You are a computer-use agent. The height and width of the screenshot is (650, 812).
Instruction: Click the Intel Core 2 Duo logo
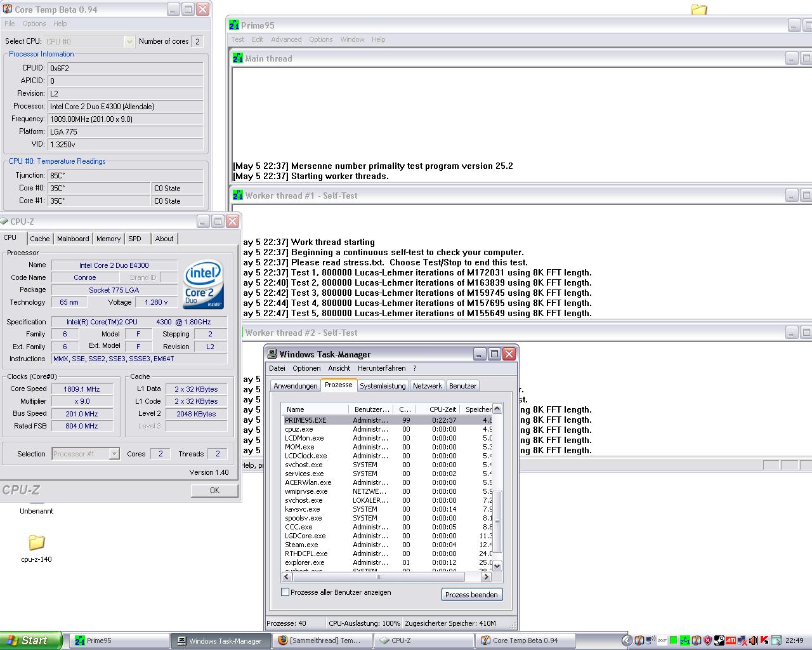(204, 285)
